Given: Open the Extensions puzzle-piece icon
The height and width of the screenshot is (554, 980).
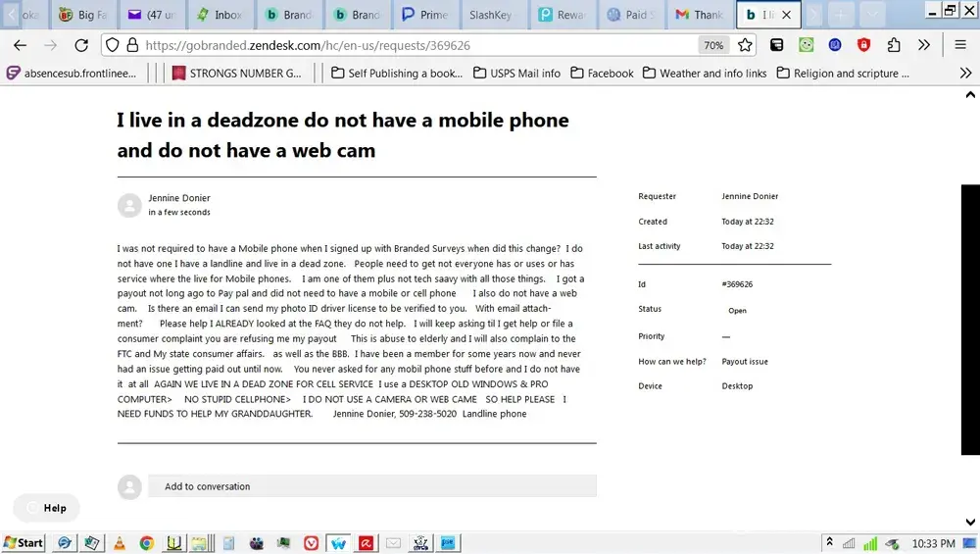Looking at the screenshot, I should click(x=893, y=45).
